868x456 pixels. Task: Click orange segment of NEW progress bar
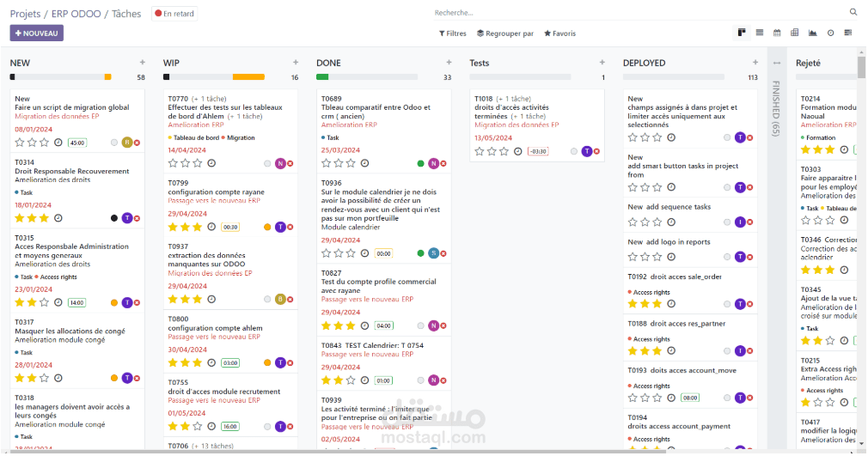tap(108, 77)
